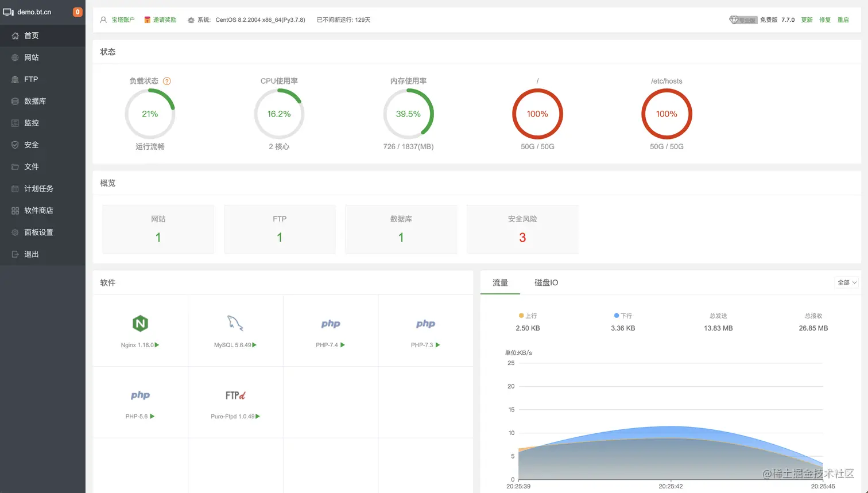Click the 更新 link in top bar
The height and width of the screenshot is (493, 868).
click(x=807, y=20)
